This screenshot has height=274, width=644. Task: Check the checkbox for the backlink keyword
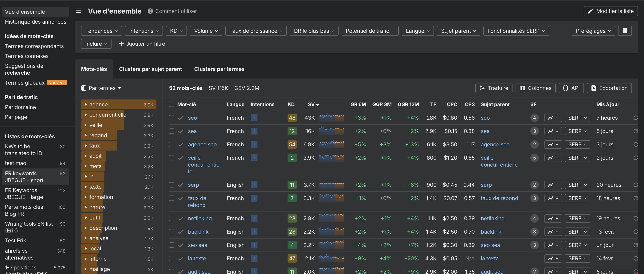coord(171,232)
